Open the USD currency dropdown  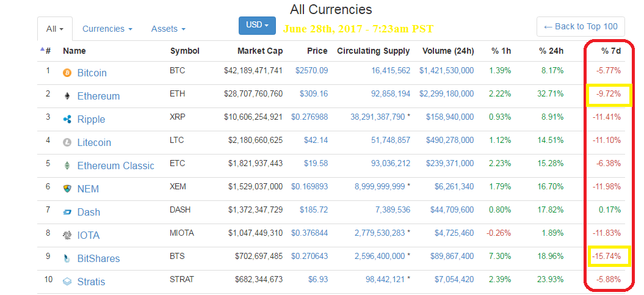[257, 25]
